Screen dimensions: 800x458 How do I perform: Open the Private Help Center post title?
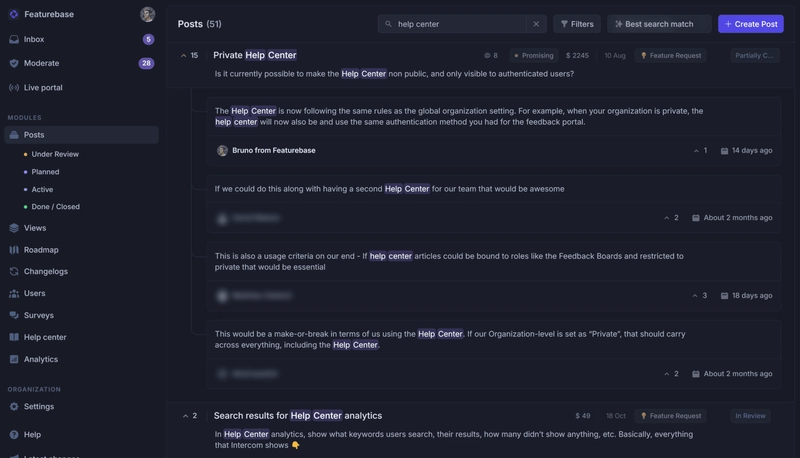click(x=255, y=56)
